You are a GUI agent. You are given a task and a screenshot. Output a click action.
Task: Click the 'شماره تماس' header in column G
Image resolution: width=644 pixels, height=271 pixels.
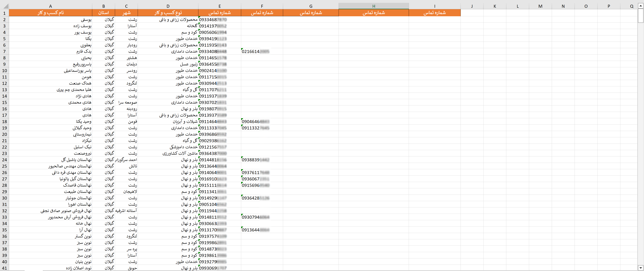click(311, 13)
